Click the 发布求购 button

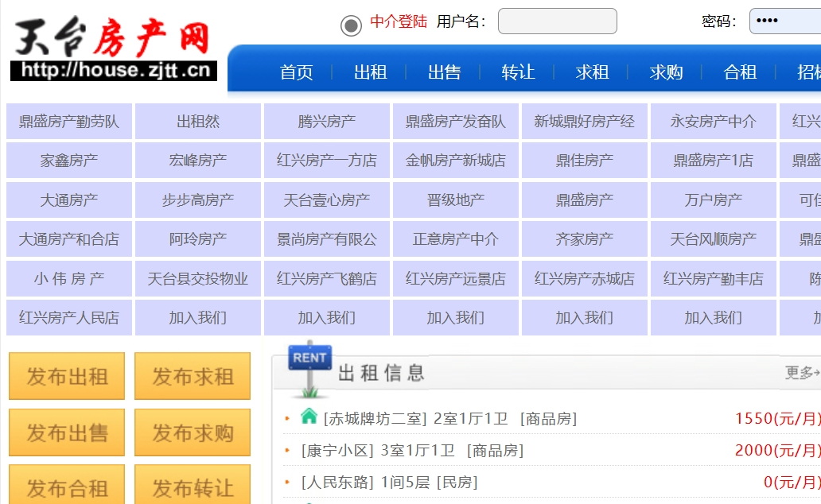193,432
